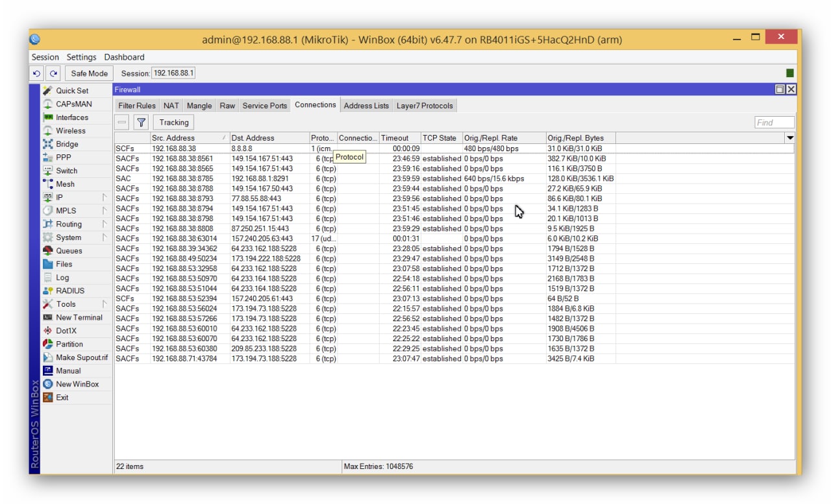Image resolution: width=831 pixels, height=504 pixels.
Task: Click the Firewall window restore icon
Action: [780, 90]
